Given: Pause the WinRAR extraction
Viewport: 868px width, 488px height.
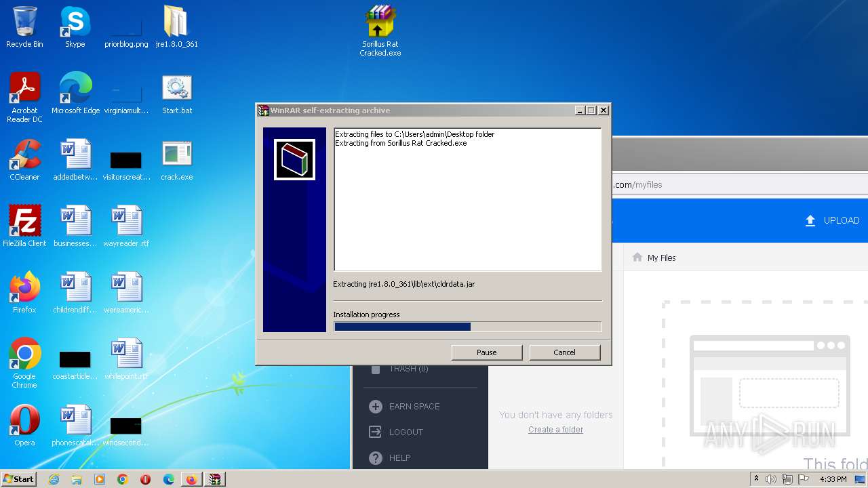Looking at the screenshot, I should click(x=487, y=352).
